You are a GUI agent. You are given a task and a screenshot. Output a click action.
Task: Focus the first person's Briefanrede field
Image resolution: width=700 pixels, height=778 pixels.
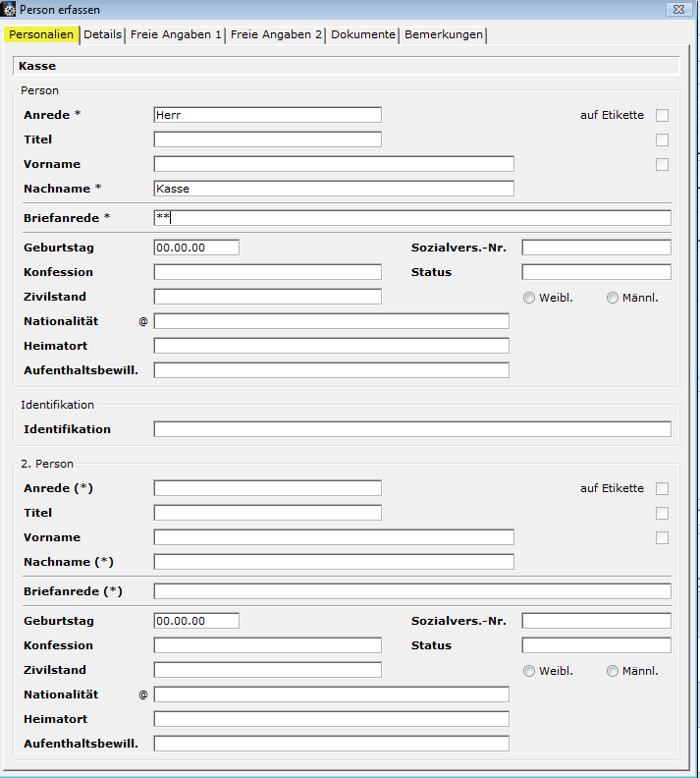tap(412, 218)
